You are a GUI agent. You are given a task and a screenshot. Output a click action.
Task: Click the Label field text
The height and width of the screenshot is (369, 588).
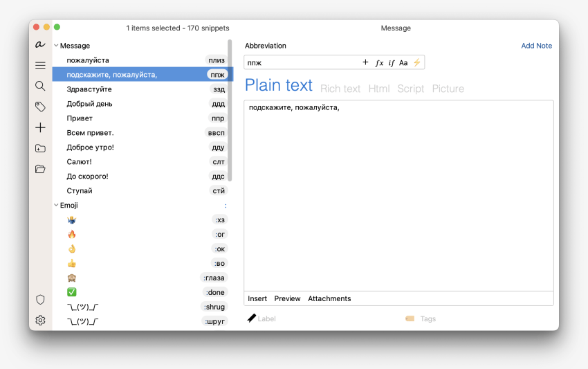point(266,318)
